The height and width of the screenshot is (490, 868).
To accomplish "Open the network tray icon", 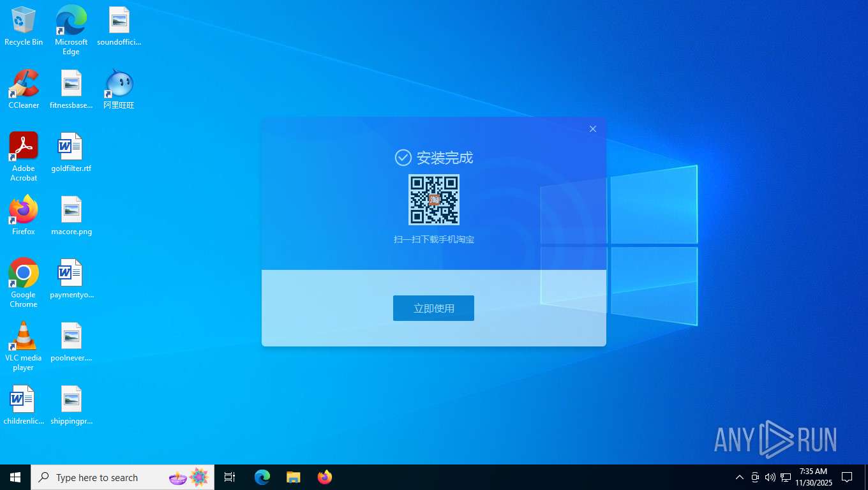I will 786,477.
